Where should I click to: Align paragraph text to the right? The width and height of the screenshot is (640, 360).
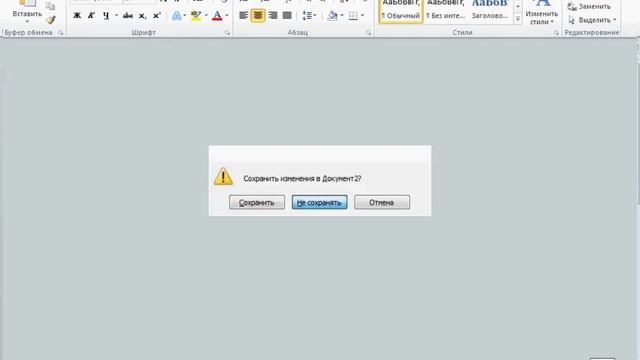tap(273, 16)
